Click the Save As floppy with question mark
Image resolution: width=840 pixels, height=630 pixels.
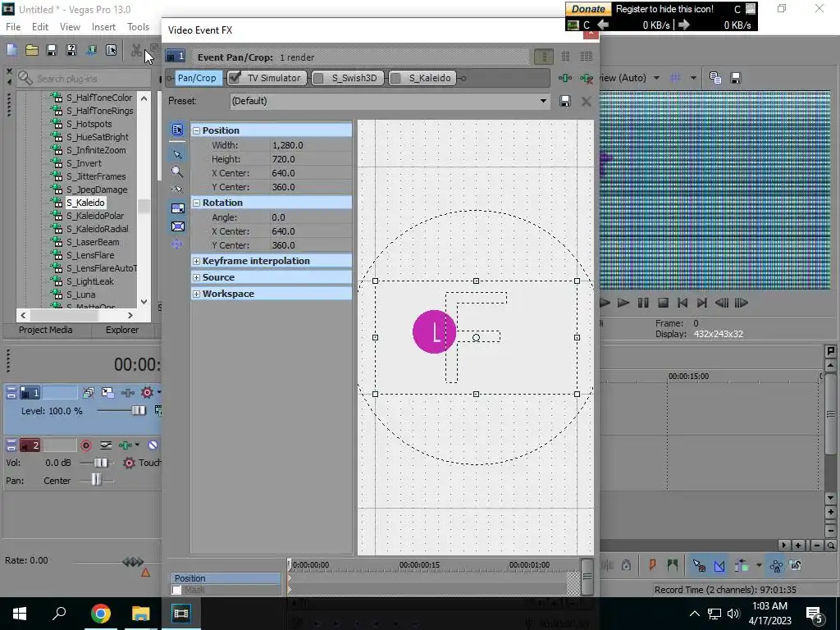coord(71,50)
